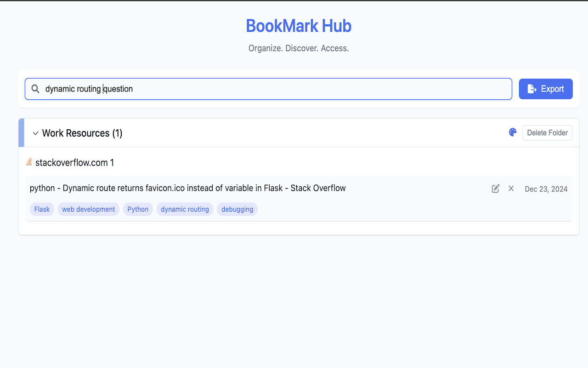Click the BookMark Hub title
588x368 pixels.
(298, 26)
